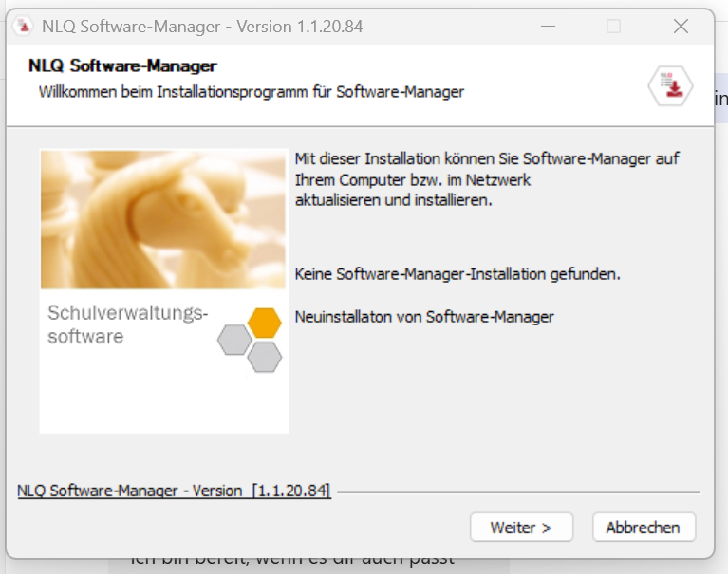
Task: Minimize the installer window
Action: (x=547, y=27)
